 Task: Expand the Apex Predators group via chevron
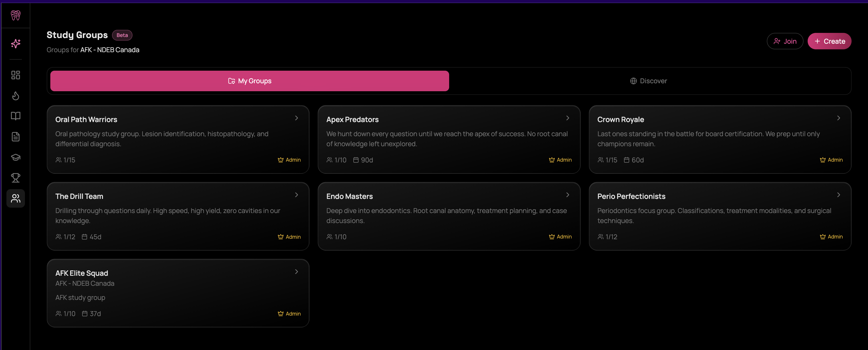pyautogui.click(x=568, y=118)
